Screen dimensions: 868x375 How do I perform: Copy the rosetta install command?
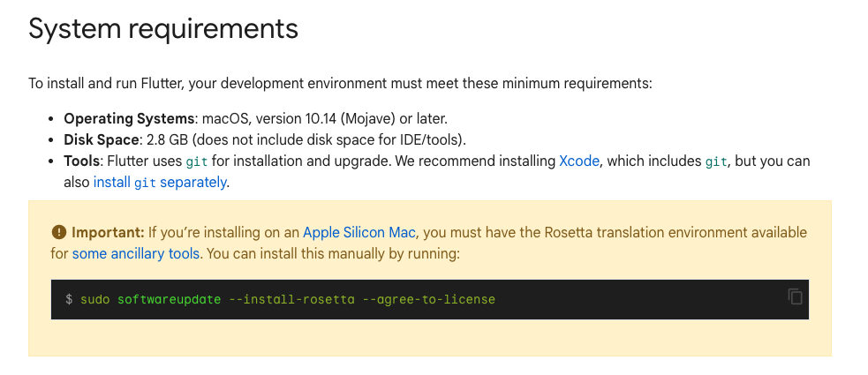[795, 296]
